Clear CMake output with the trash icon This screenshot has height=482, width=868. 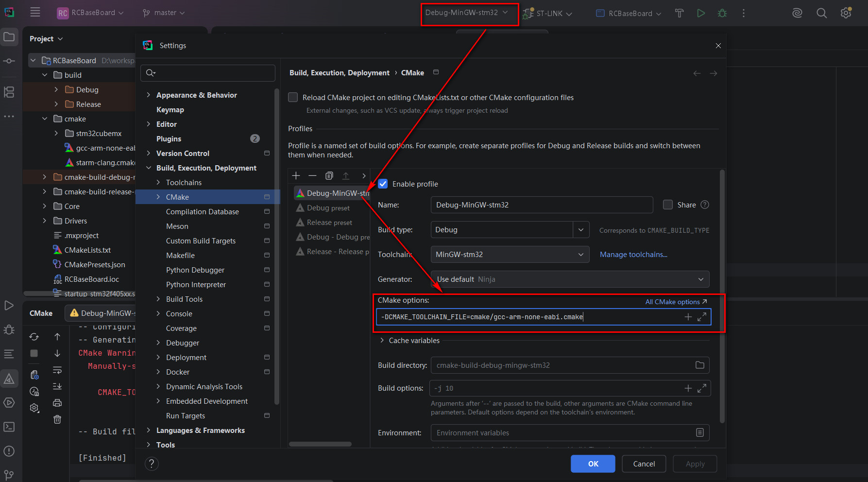(x=57, y=419)
